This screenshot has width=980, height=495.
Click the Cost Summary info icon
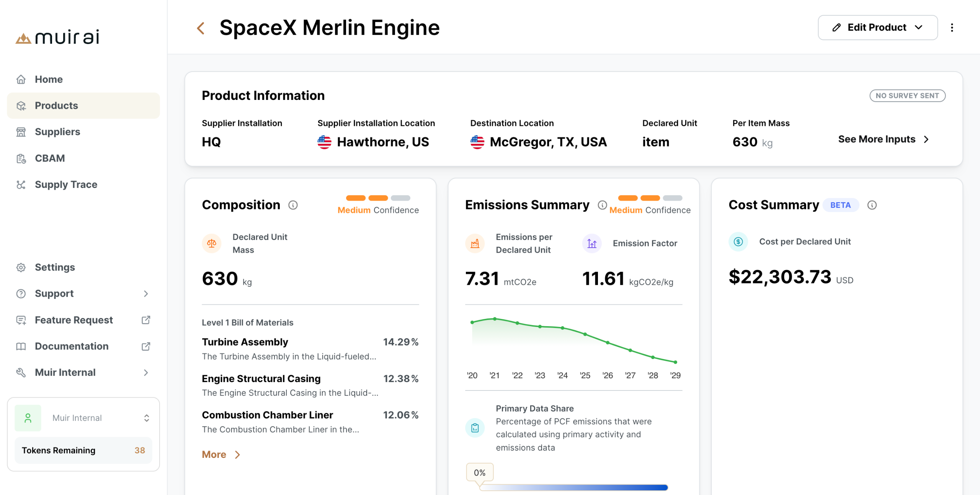pyautogui.click(x=872, y=205)
